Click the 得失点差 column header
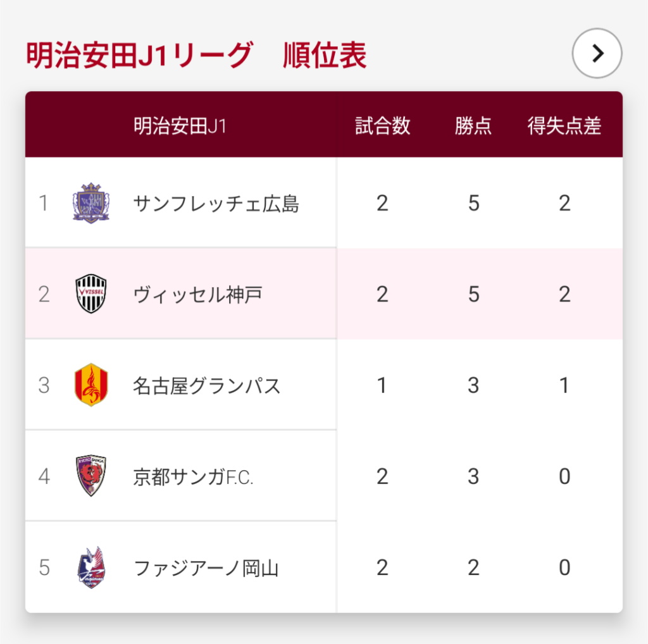The height and width of the screenshot is (644, 648). pyautogui.click(x=564, y=126)
